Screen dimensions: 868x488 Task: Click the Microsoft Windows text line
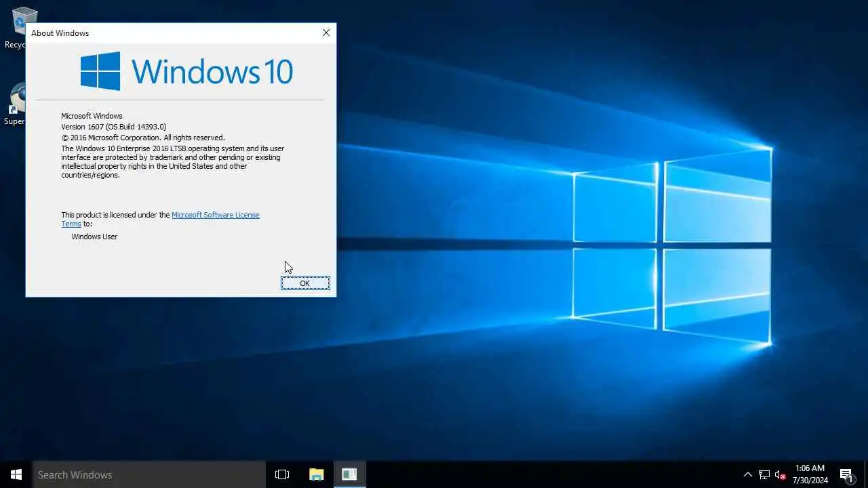(x=92, y=116)
